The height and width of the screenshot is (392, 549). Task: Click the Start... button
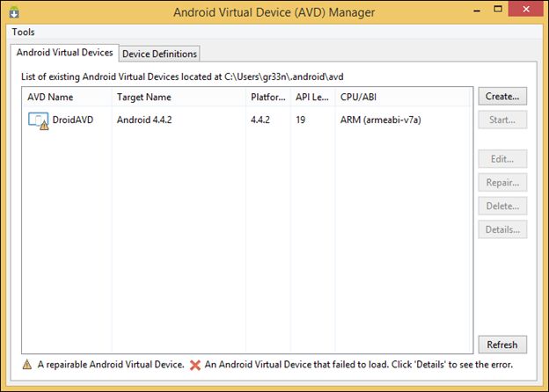[x=502, y=120]
